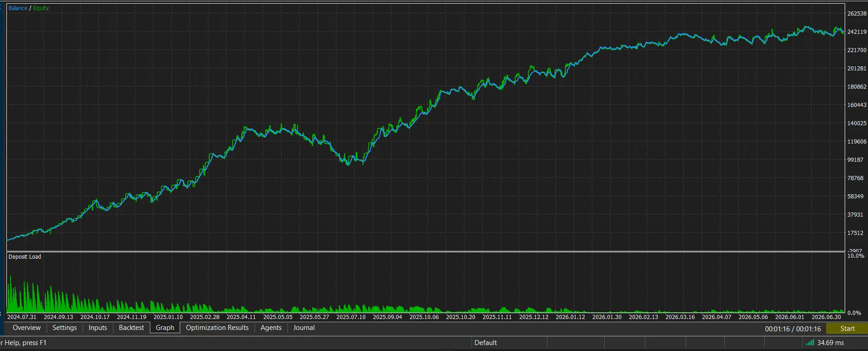Click the 119606 axis value
868x351 pixels.
pos(857,142)
